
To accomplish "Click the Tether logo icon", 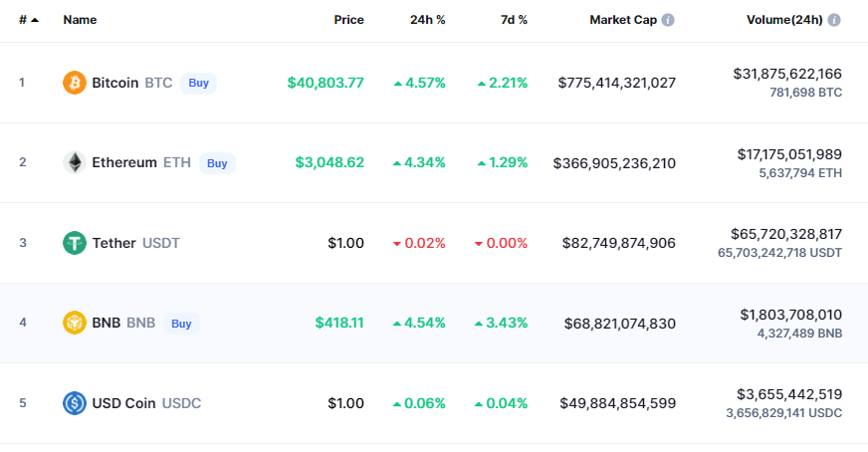I will pyautogui.click(x=75, y=243).
